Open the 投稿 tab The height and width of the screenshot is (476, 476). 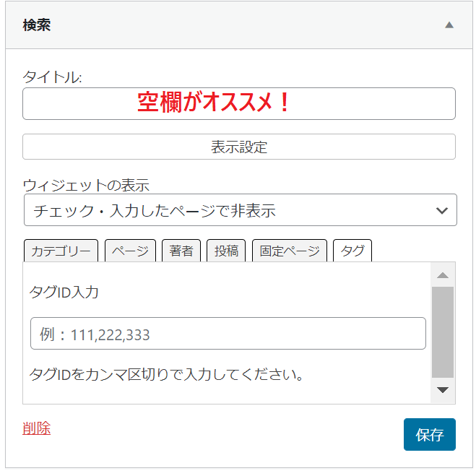(x=226, y=251)
